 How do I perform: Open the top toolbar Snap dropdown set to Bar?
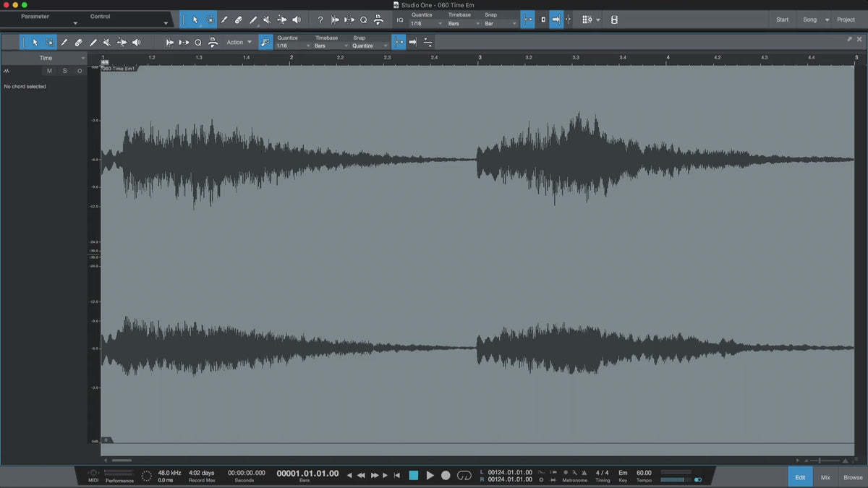pyautogui.click(x=501, y=24)
